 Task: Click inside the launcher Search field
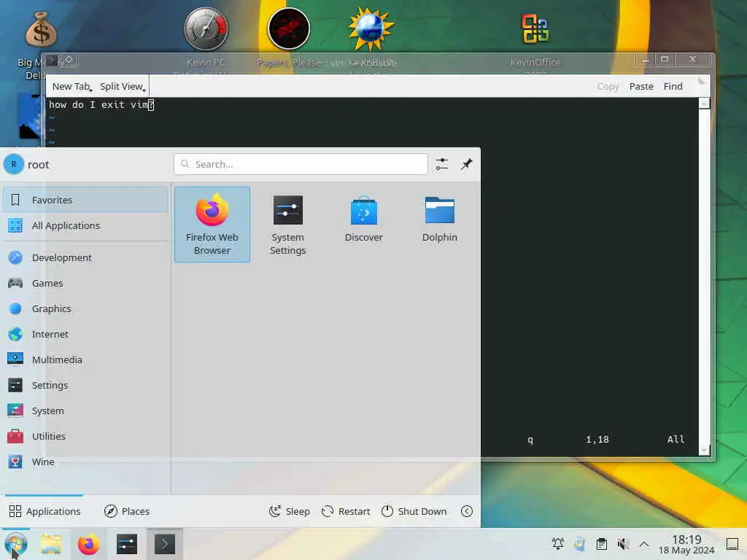tap(301, 164)
